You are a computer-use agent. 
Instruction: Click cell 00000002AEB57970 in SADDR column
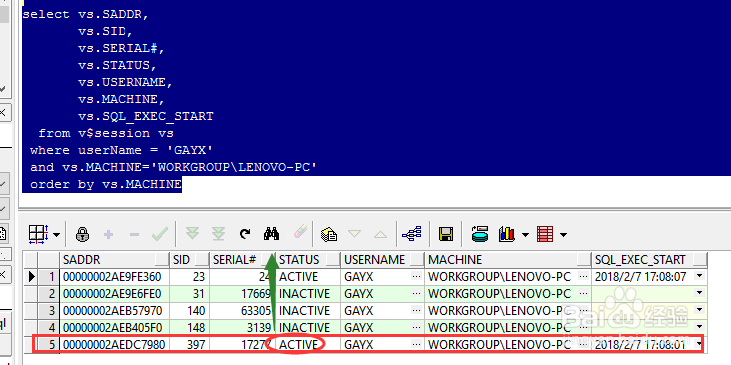[115, 310]
